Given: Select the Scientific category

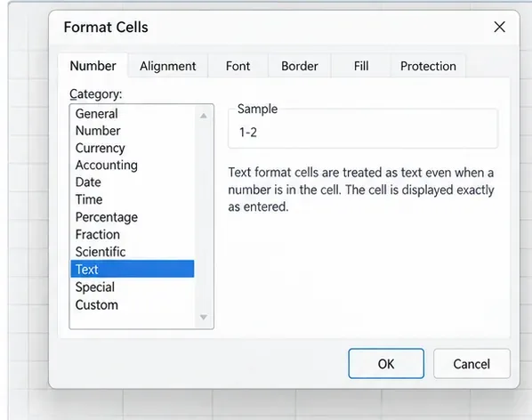Looking at the screenshot, I should coord(133,252).
